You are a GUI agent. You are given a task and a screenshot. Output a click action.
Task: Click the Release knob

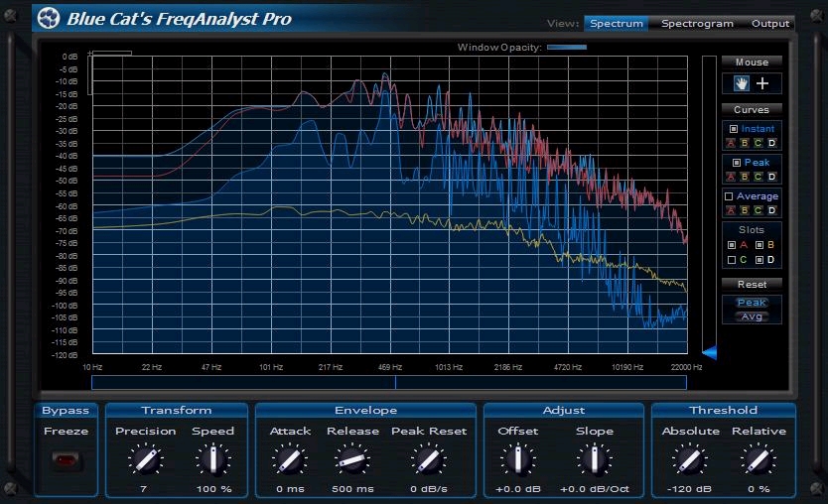click(352, 459)
